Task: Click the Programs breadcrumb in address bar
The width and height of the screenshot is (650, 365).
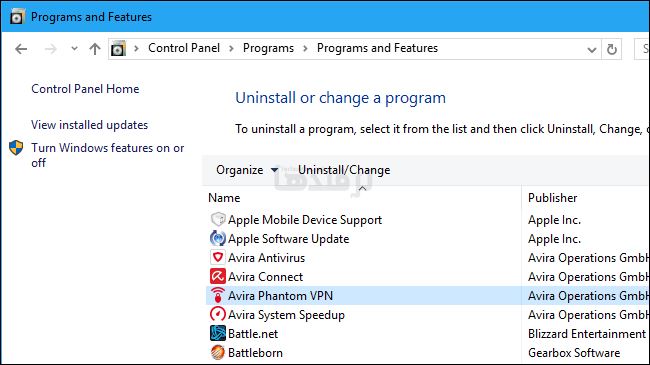Action: [x=268, y=48]
